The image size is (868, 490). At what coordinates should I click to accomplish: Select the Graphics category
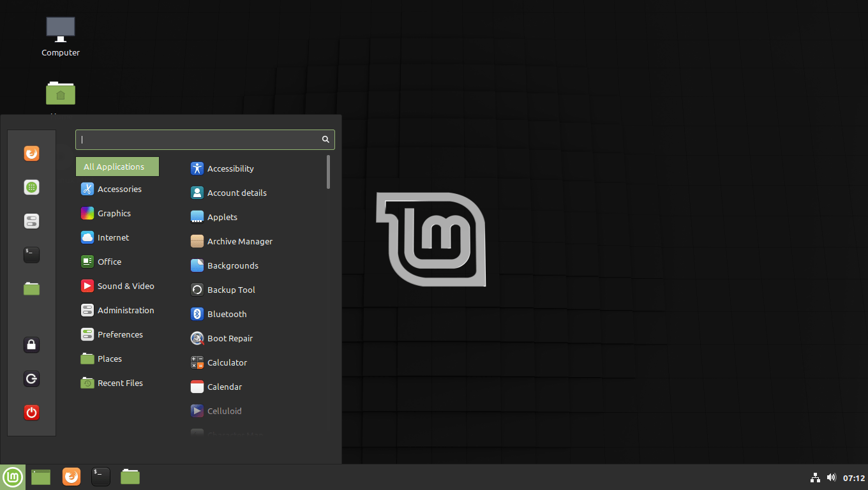tap(114, 213)
